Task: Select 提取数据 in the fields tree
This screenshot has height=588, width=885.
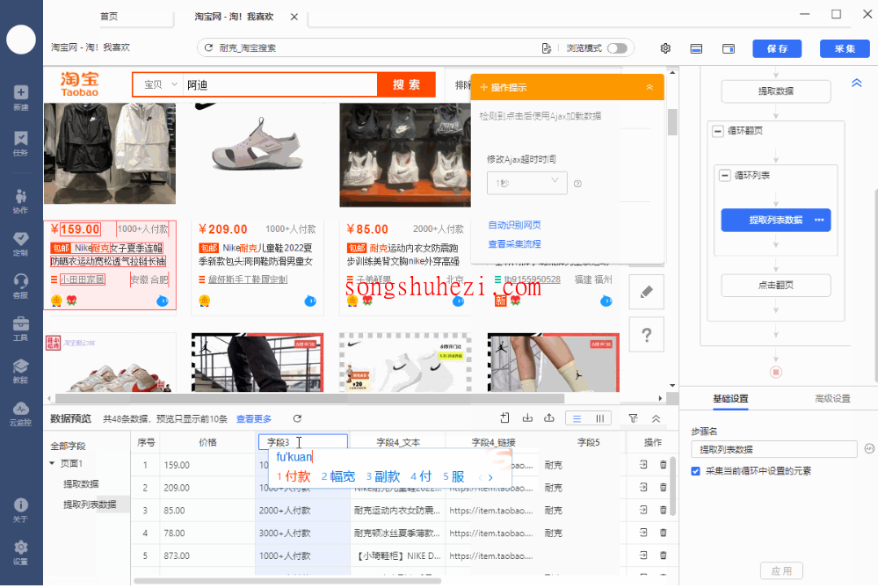Action: [81, 483]
